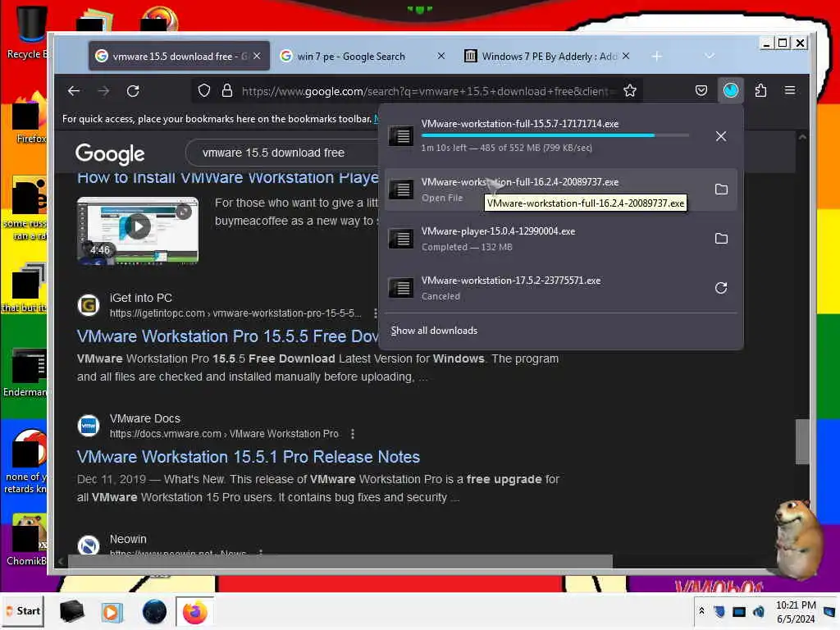This screenshot has height=630, width=840.
Task: Open the Firefox hamburger application menu
Action: coord(790,90)
